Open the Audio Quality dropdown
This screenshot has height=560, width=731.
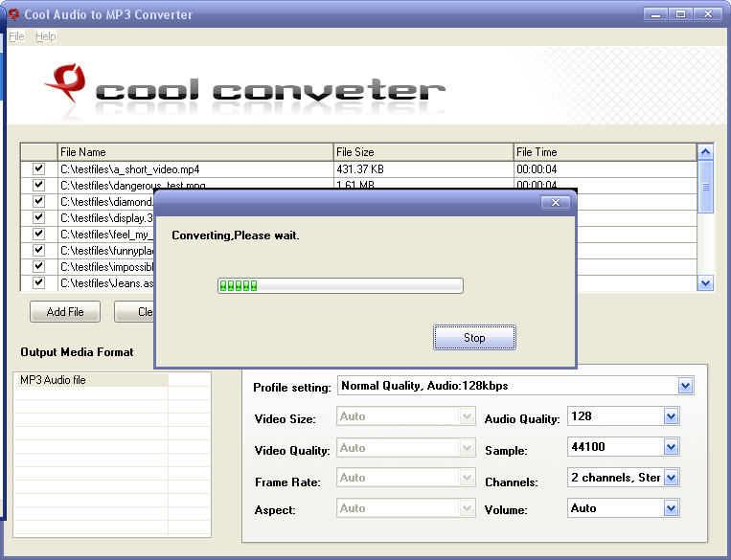671,416
